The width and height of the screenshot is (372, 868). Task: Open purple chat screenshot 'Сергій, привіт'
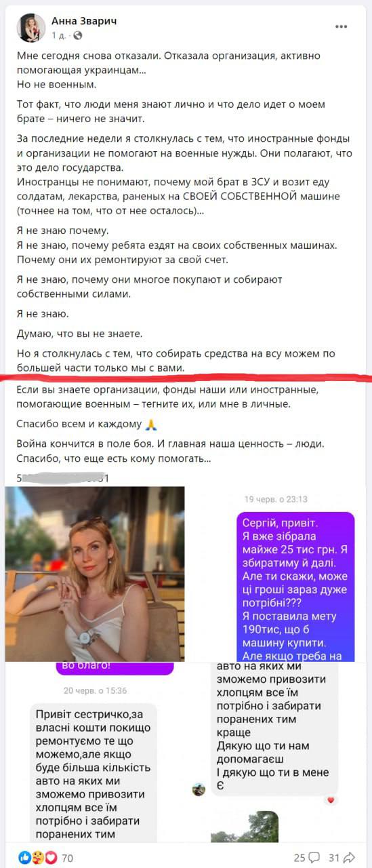[276, 574]
